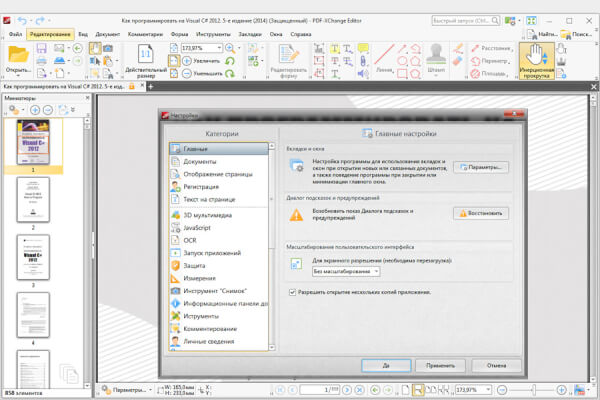Select the Площадь area measuring tool
Image resolution: width=600 pixels, height=400 pixels.
(490, 73)
